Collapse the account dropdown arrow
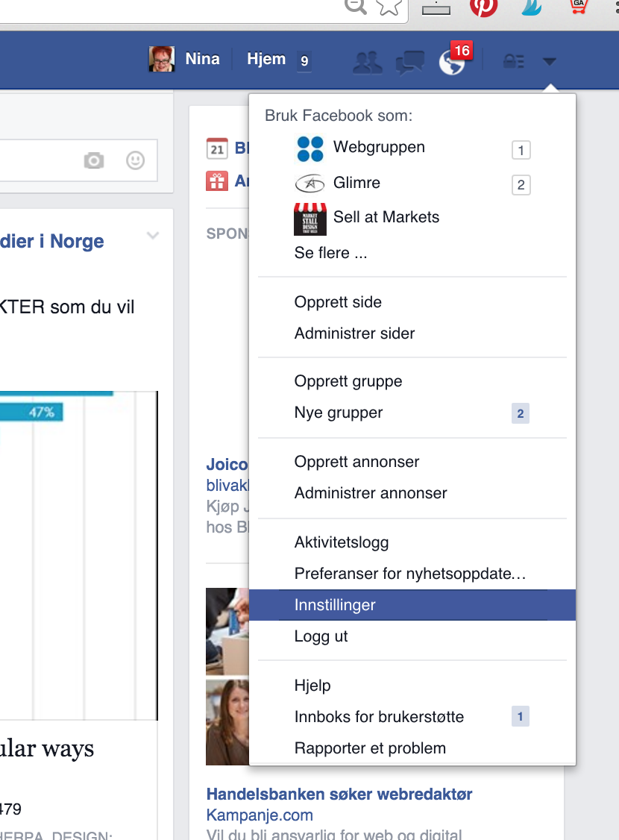The height and width of the screenshot is (840, 619). (x=549, y=62)
